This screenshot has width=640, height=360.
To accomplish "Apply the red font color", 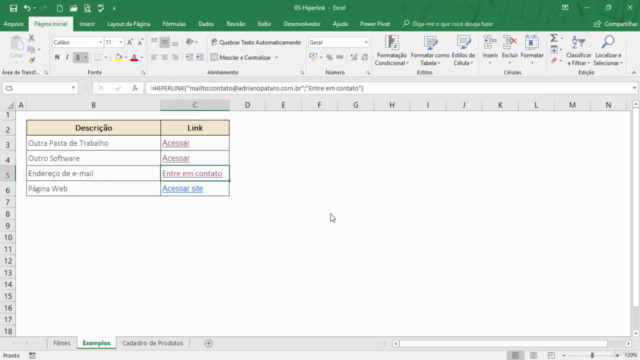I will coord(134,58).
